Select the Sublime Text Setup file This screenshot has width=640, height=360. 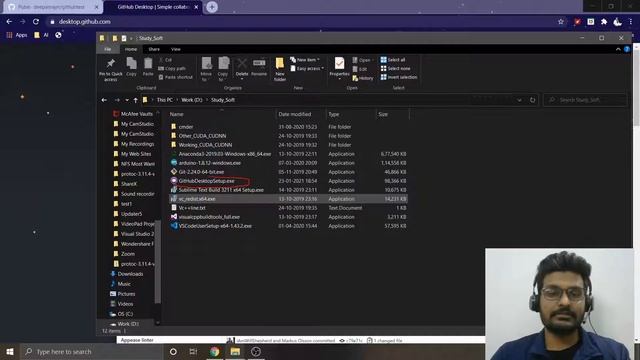[221, 190]
